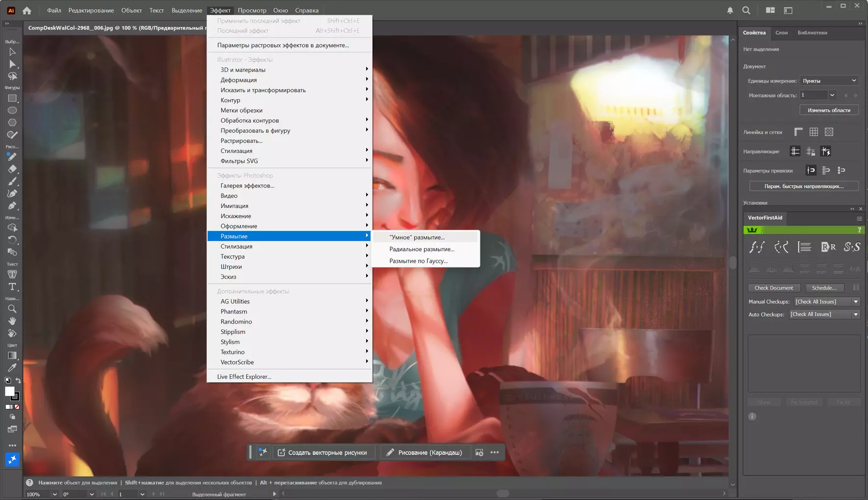868x500 pixels.
Task: Open the zoom level dropdown at 100%
Action: (54, 494)
